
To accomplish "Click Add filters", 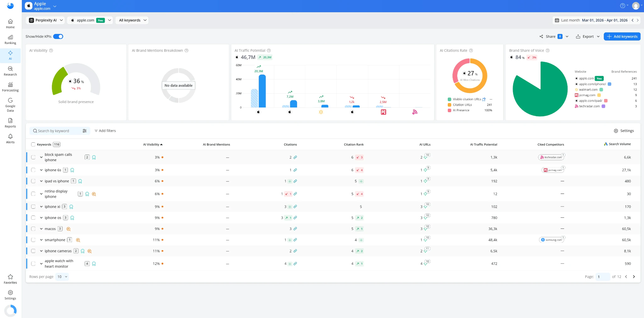I will tap(105, 131).
